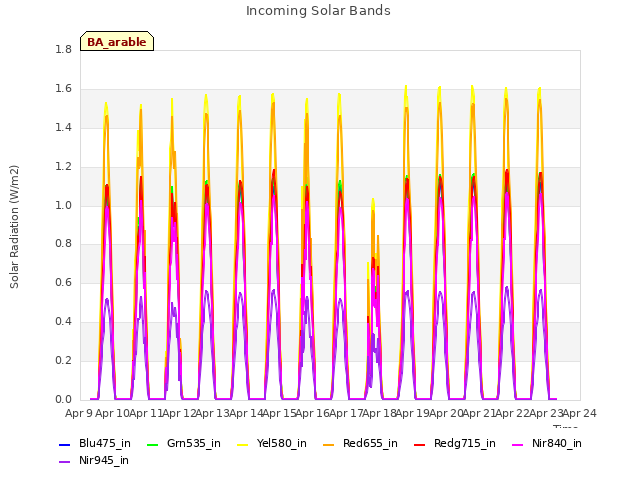
Task: Click the Apr 9 x-axis tick label
Action: point(79,413)
